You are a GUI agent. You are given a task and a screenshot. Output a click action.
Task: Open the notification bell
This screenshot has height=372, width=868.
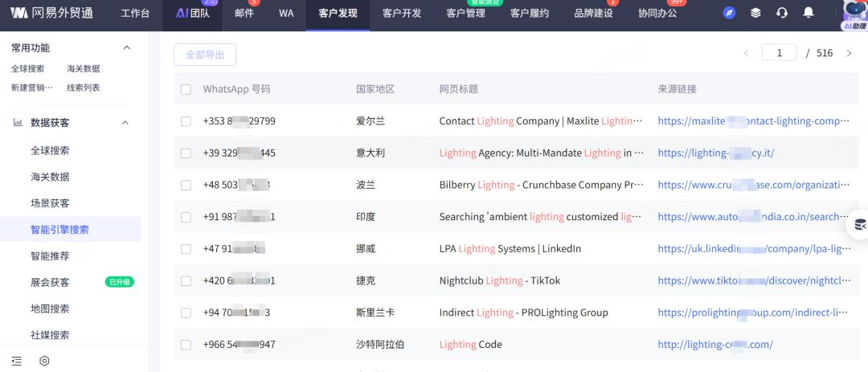coord(809,13)
